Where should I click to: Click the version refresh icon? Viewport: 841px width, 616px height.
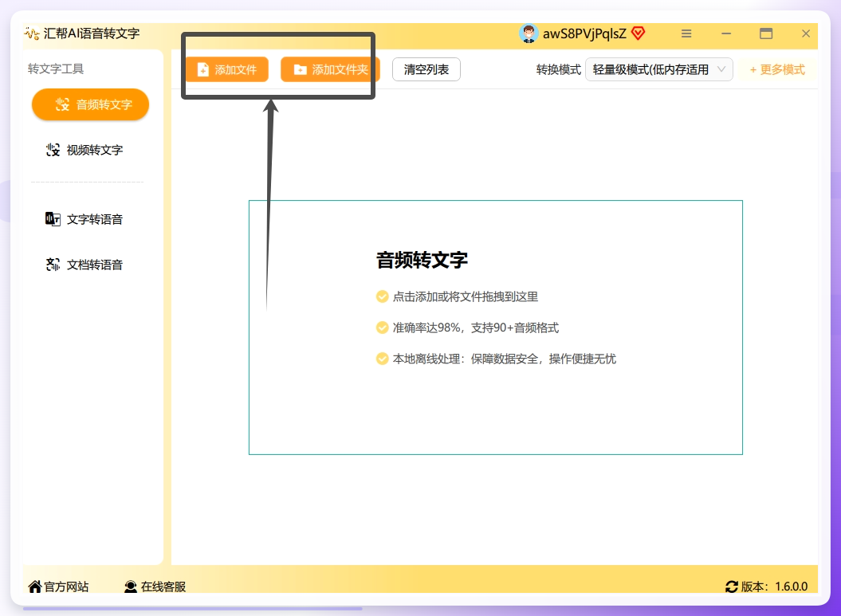pyautogui.click(x=732, y=587)
